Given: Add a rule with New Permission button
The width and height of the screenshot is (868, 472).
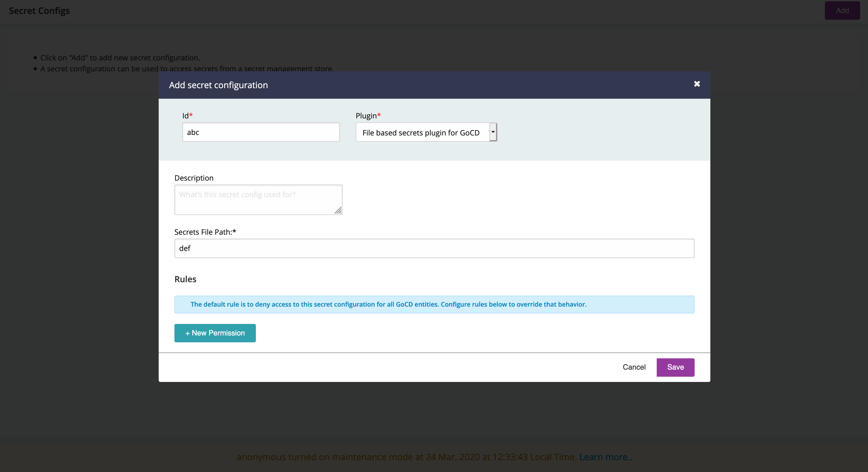Looking at the screenshot, I should [215, 333].
